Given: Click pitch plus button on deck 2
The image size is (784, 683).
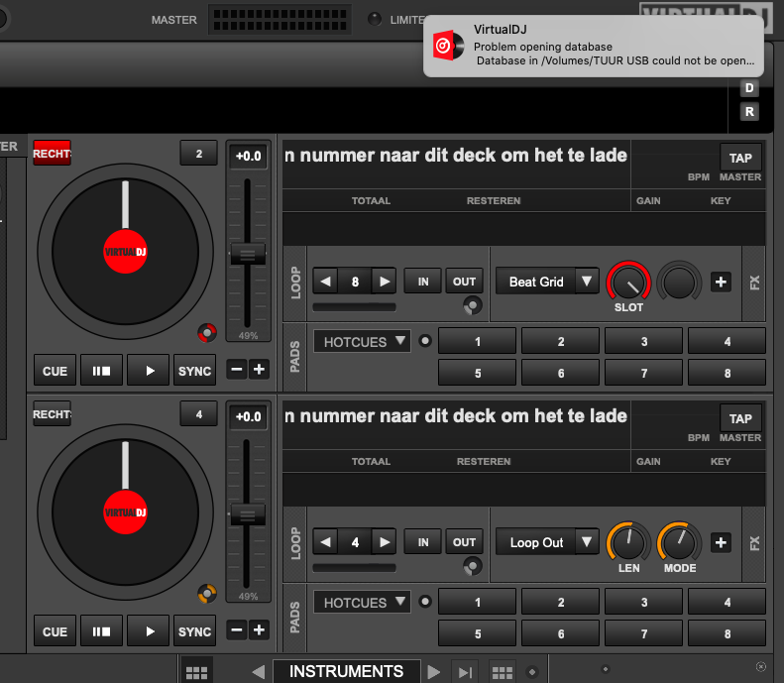Looking at the screenshot, I should (259, 370).
